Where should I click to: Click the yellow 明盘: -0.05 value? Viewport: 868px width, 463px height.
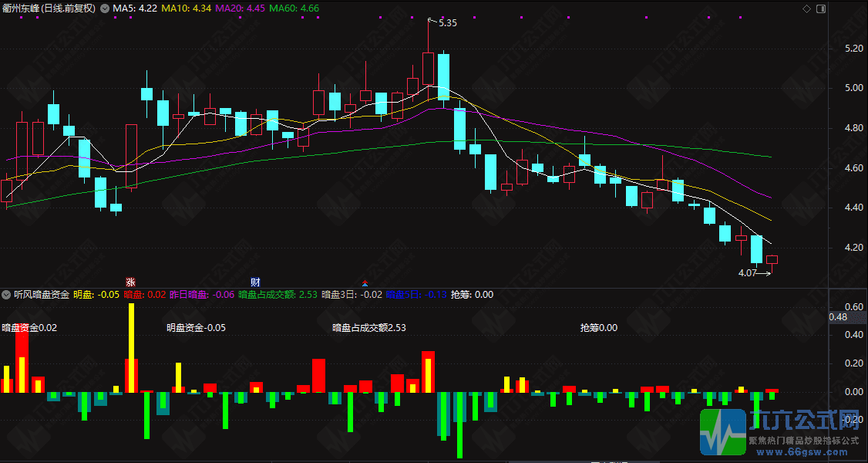coord(97,294)
